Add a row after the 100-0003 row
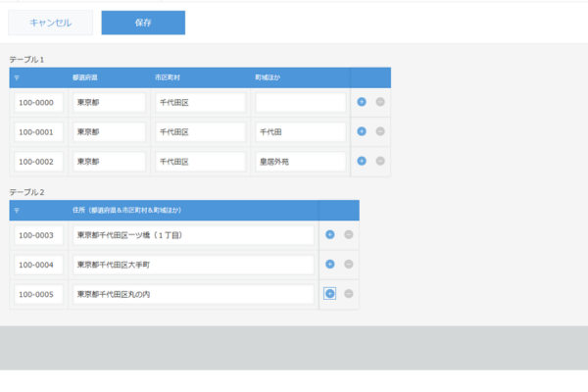 pyautogui.click(x=329, y=234)
